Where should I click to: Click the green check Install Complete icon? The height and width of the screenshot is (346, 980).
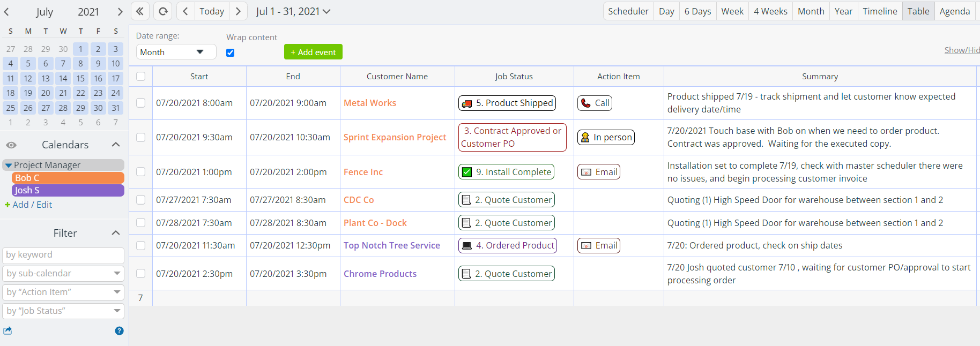pos(467,172)
